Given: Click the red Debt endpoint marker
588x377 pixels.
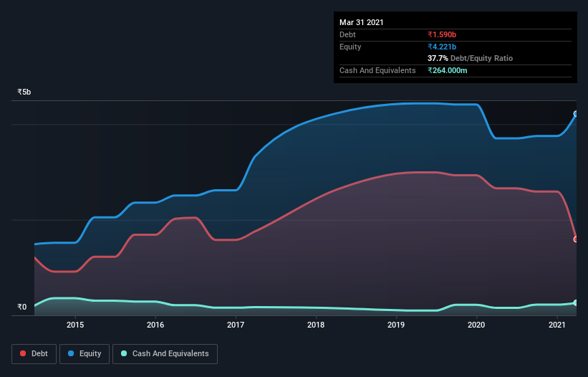Looking at the screenshot, I should pos(576,239).
